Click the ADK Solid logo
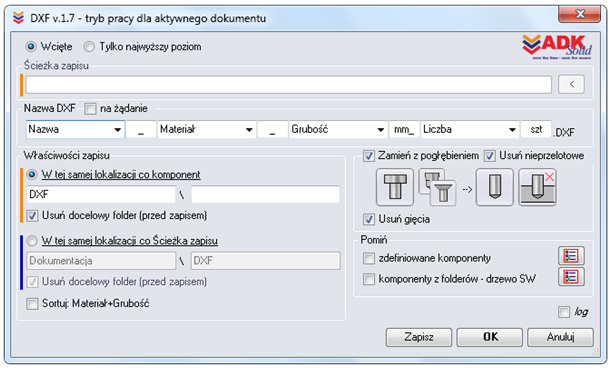Screen dimensions: 611x368 tap(557, 47)
